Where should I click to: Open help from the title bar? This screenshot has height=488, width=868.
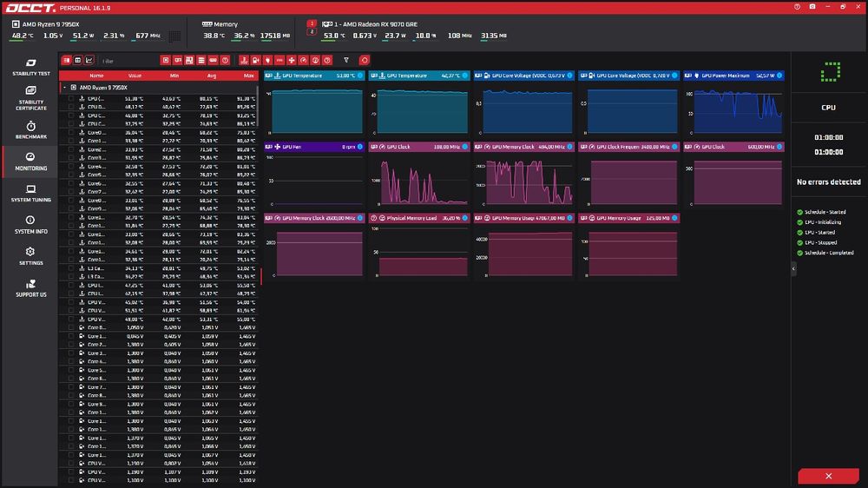[797, 7]
